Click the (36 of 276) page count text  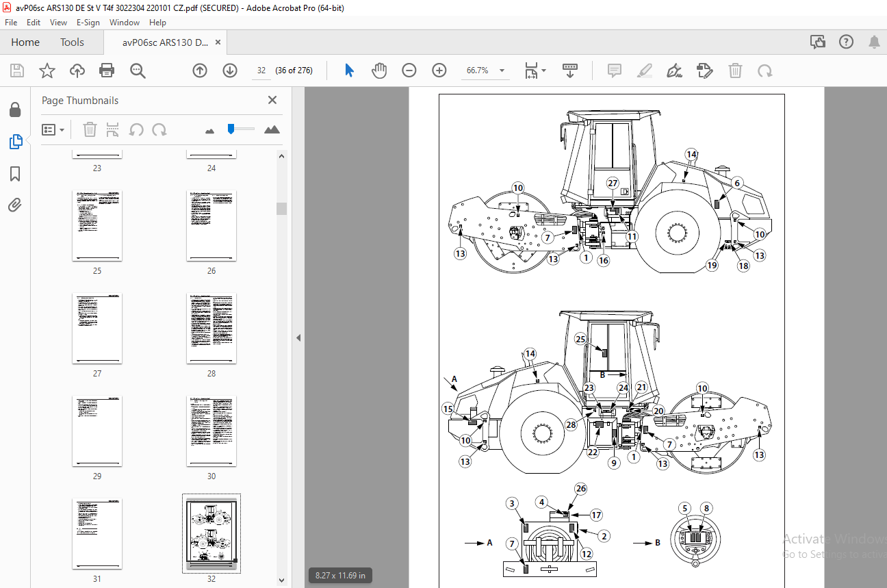[x=294, y=71]
